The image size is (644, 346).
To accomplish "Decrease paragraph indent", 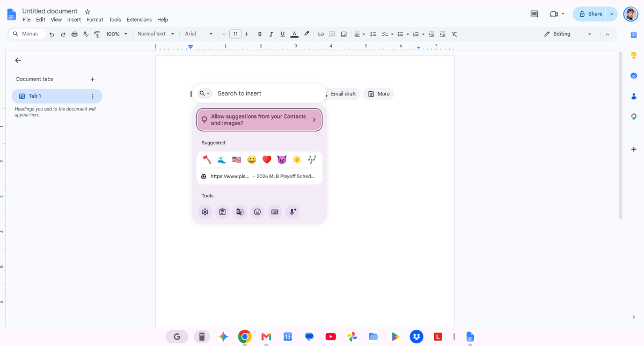I will pyautogui.click(x=431, y=34).
